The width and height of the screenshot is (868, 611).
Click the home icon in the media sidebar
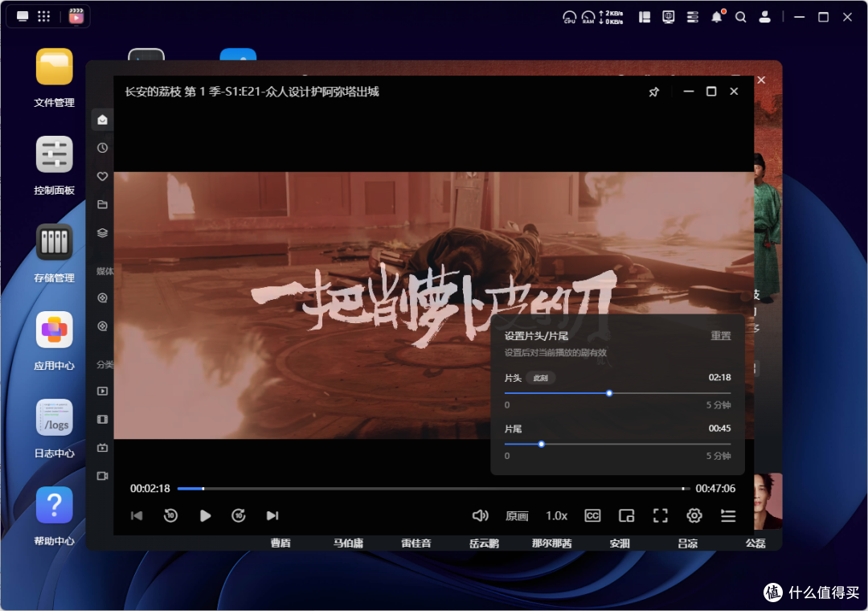pos(102,120)
